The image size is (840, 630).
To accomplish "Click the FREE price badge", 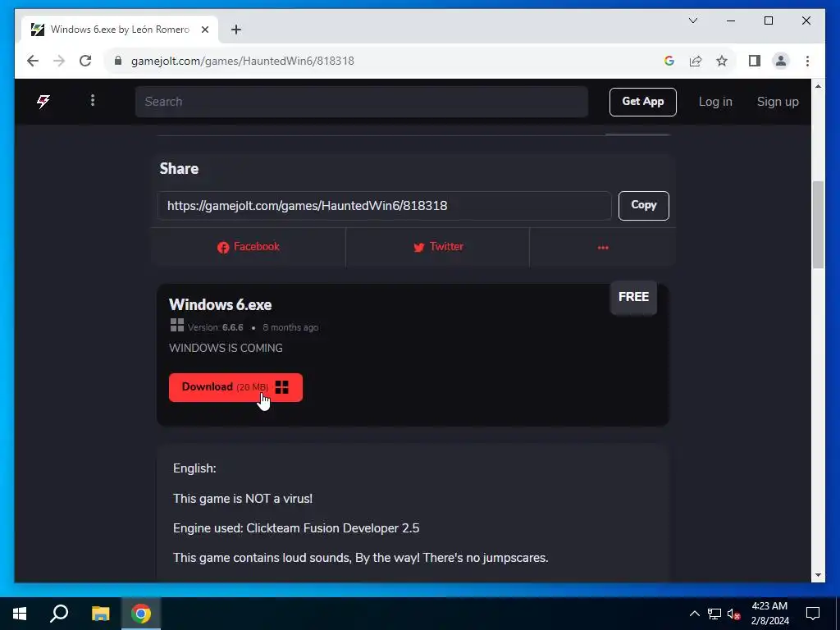I will pyautogui.click(x=633, y=297).
